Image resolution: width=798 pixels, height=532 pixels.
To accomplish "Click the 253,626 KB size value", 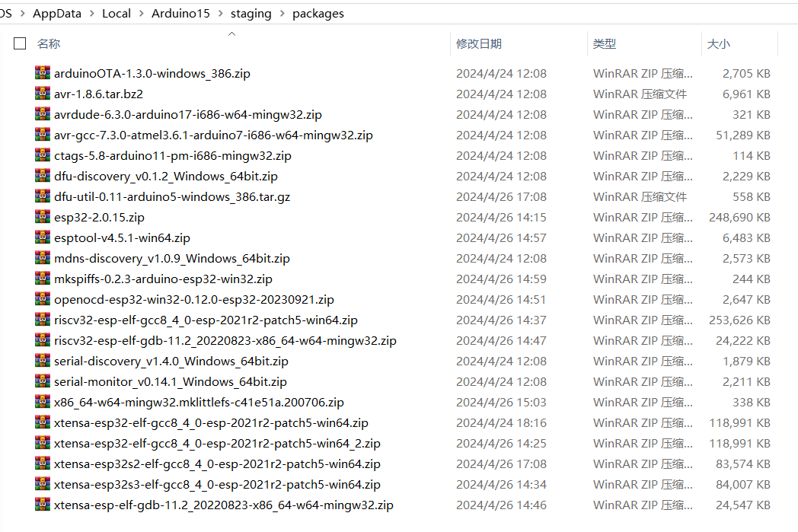I will point(739,320).
